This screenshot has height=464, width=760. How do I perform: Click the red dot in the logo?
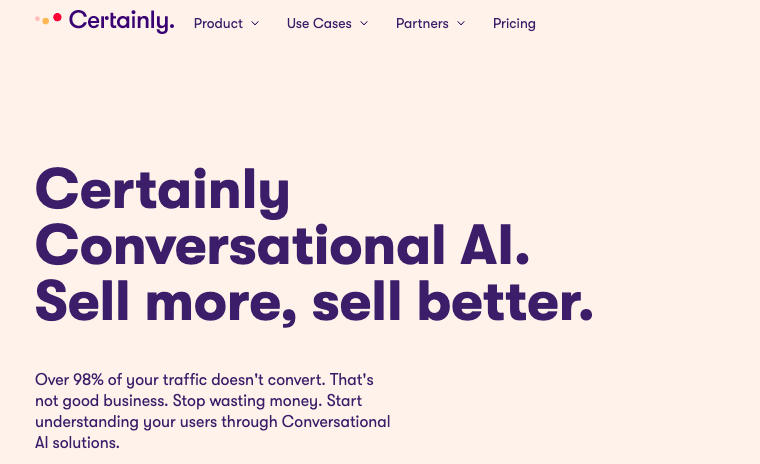[57, 17]
